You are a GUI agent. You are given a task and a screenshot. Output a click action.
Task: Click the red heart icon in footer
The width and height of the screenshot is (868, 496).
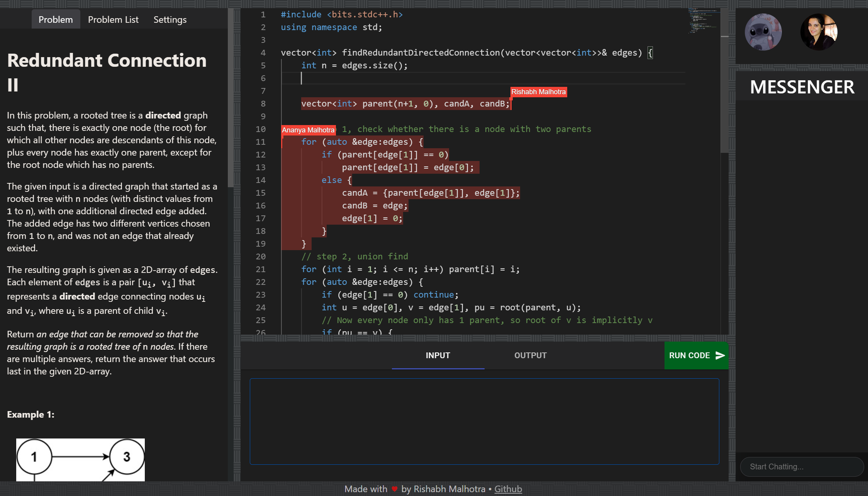coord(394,489)
